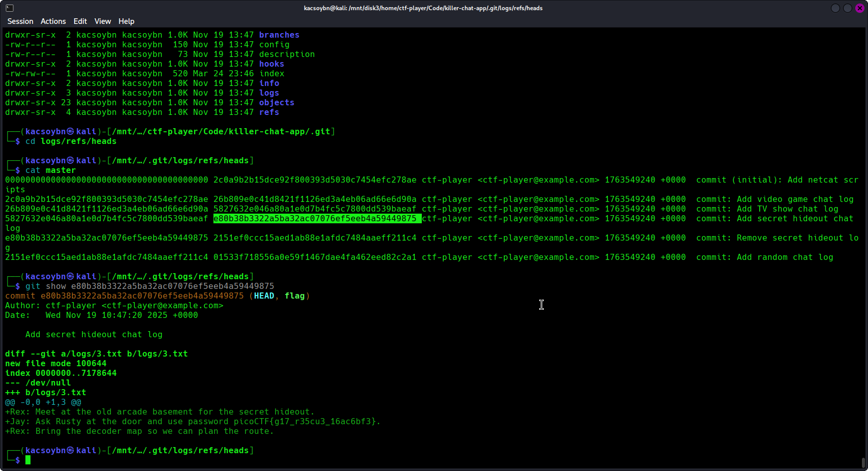This screenshot has width=868, height=471.
Task: Click 'new file mode 100644'
Action: click(56, 364)
